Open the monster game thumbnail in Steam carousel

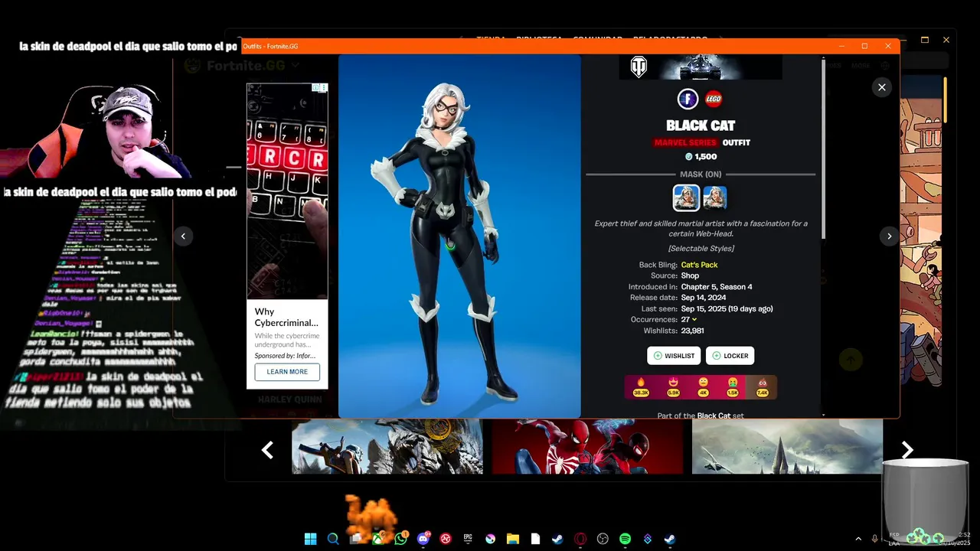click(387, 446)
